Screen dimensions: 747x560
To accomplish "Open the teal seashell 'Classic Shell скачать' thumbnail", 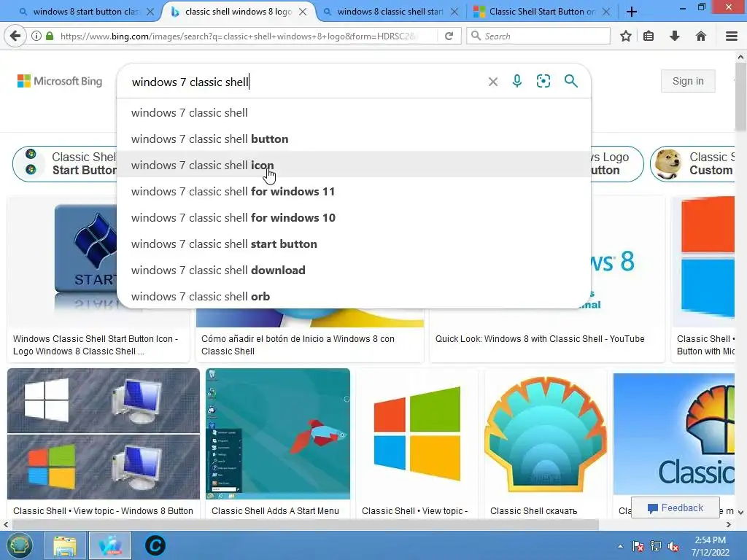I will 546,434.
